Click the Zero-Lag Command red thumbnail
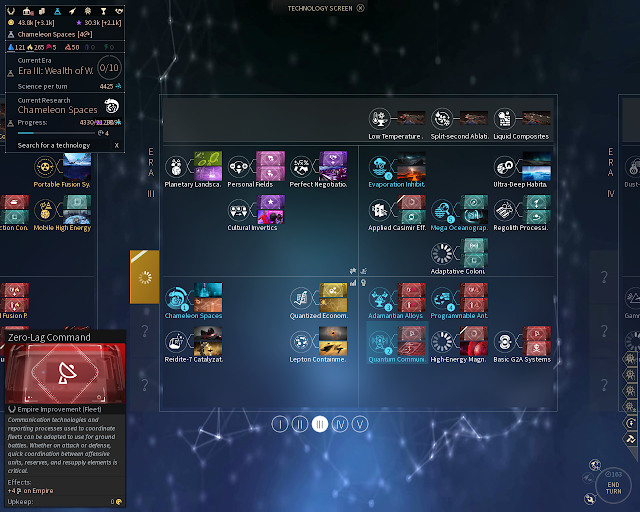Image resolution: width=640 pixels, height=512 pixels. [x=65, y=373]
